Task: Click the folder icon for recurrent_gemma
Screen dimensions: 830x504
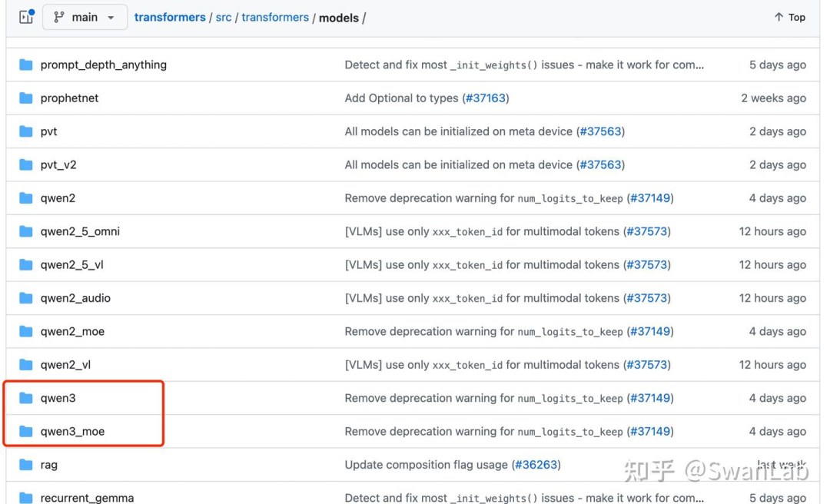Action: point(26,498)
